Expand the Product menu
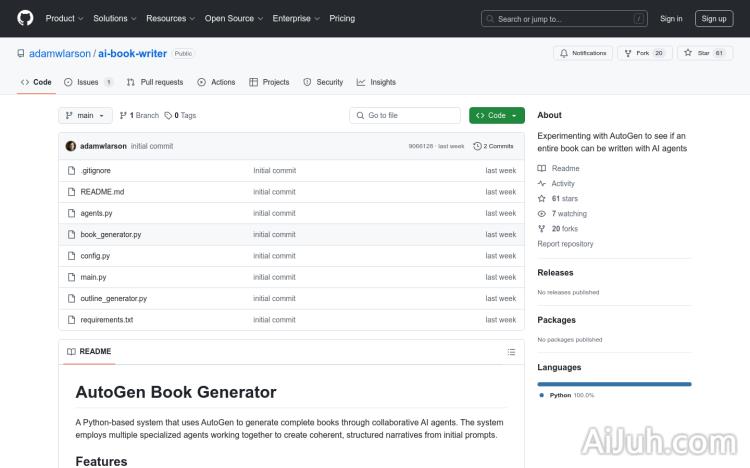This screenshot has width=750, height=468. [64, 18]
